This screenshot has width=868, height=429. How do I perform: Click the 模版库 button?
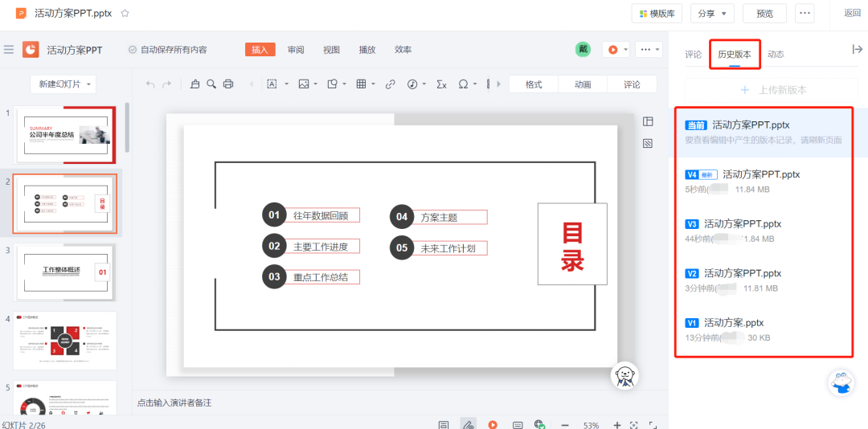point(657,14)
